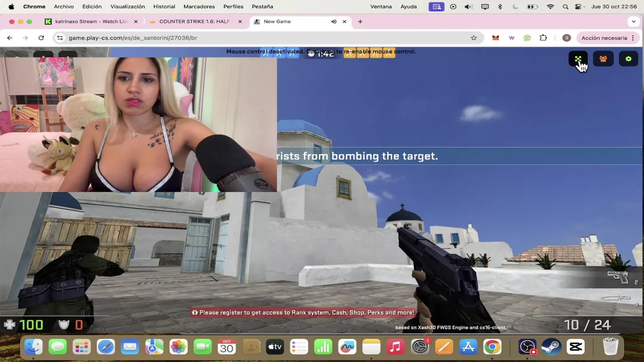This screenshot has width=644, height=362.
Task: Toggle Bluetooth menu bar icon
Action: tap(500, 7)
